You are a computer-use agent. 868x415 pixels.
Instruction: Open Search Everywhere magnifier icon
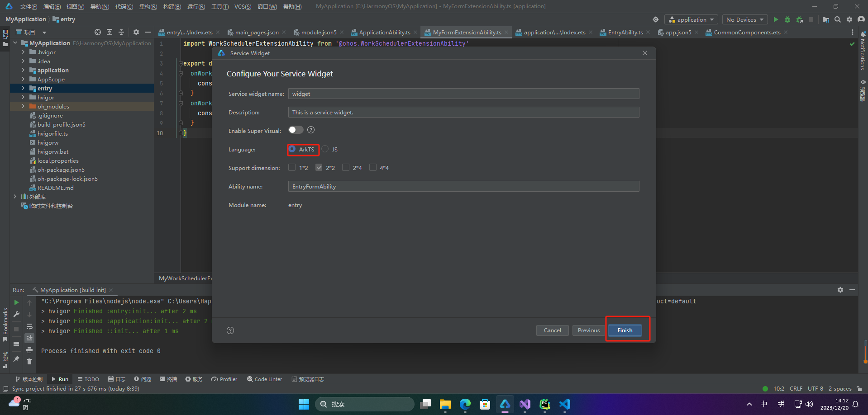click(x=838, y=19)
